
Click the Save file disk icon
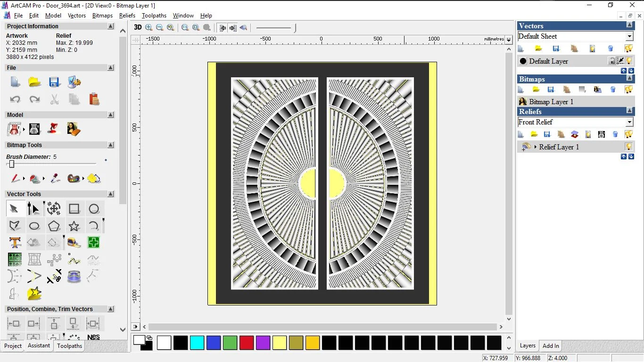pyautogui.click(x=54, y=82)
